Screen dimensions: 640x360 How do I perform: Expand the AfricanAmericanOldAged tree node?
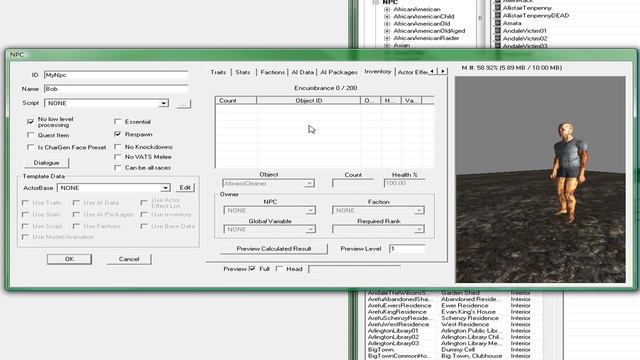387,31
